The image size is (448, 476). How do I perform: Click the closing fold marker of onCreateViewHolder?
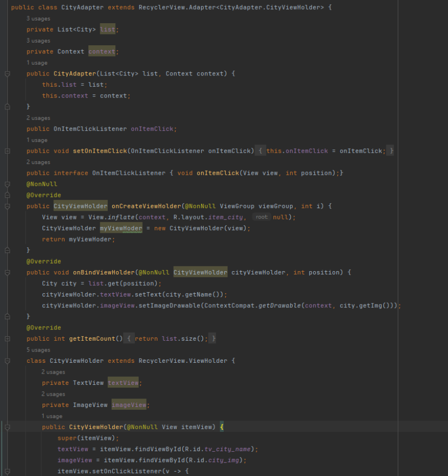(7, 251)
